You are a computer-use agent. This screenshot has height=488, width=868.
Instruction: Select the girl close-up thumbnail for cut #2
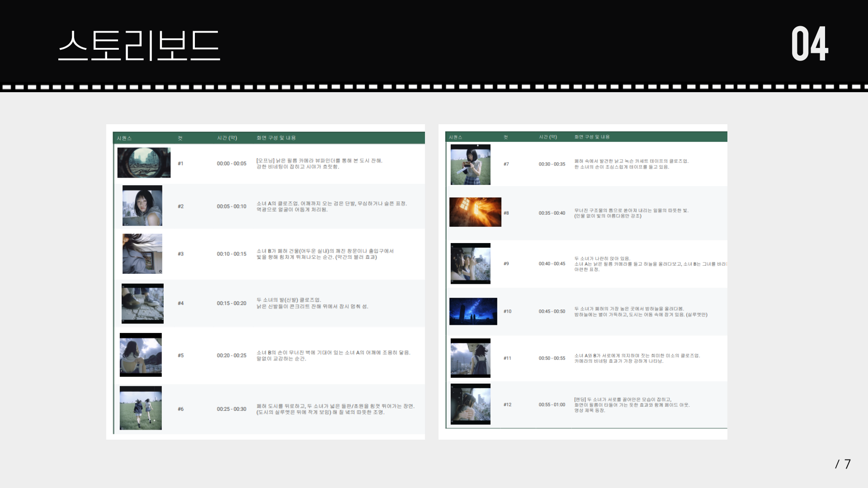(142, 206)
